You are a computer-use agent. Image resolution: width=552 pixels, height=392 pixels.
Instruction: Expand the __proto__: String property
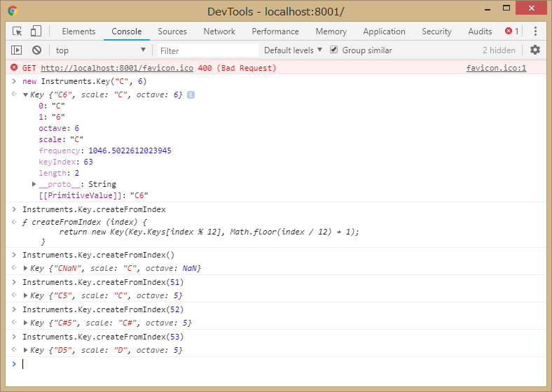[34, 185]
